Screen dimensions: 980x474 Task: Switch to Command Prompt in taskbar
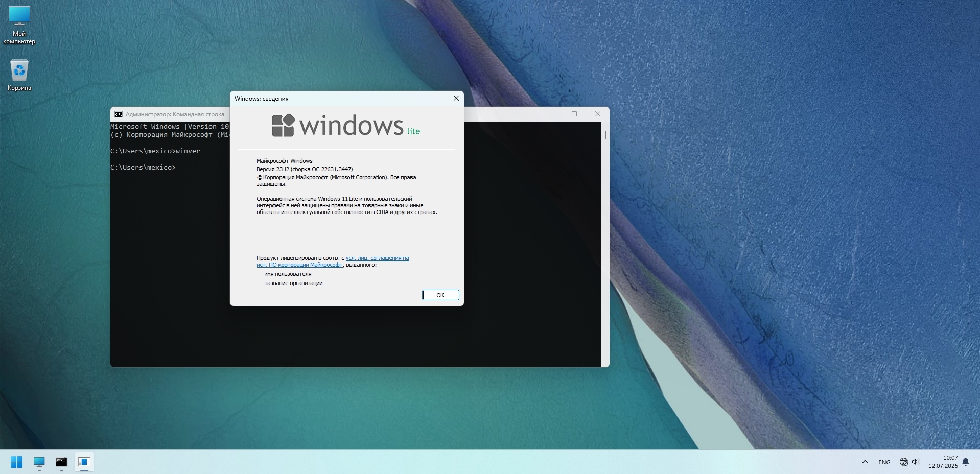click(x=61, y=462)
